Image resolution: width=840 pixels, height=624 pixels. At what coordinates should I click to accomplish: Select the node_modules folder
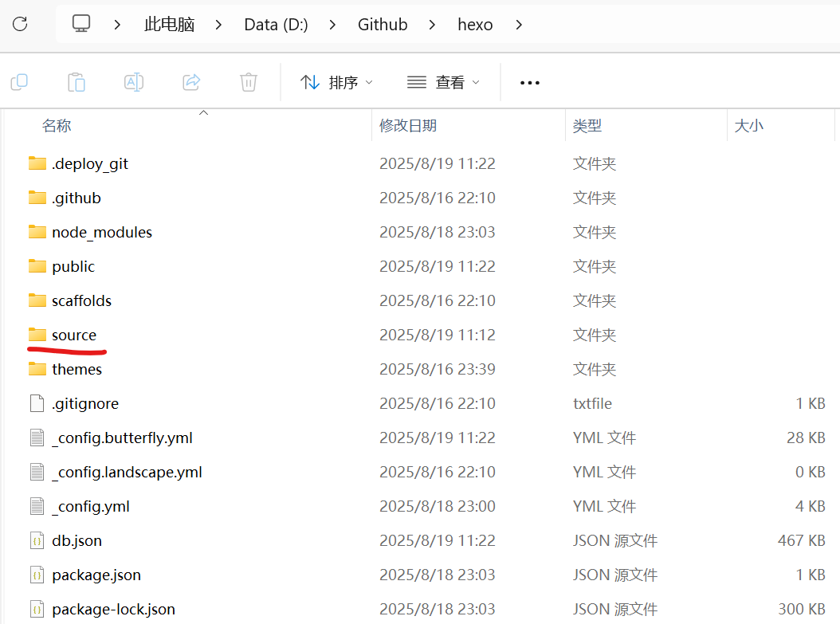coord(102,232)
